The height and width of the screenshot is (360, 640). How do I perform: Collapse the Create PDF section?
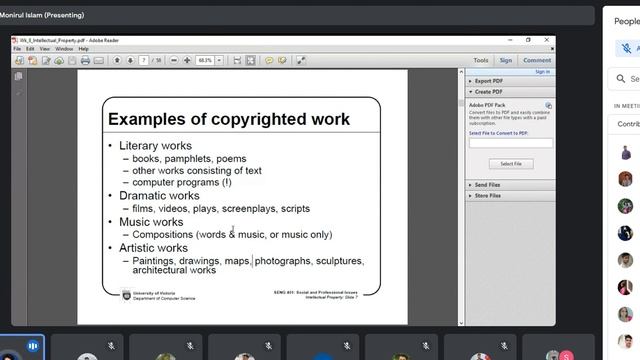coord(510,92)
